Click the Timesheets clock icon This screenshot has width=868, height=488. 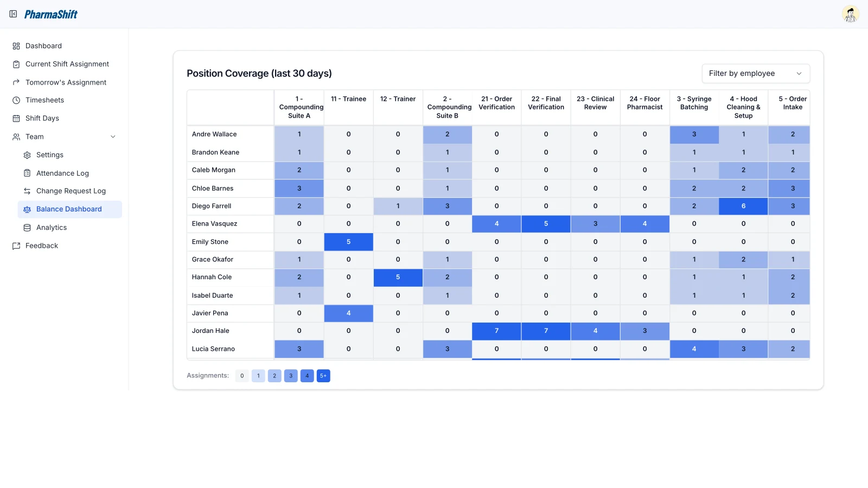click(x=16, y=100)
